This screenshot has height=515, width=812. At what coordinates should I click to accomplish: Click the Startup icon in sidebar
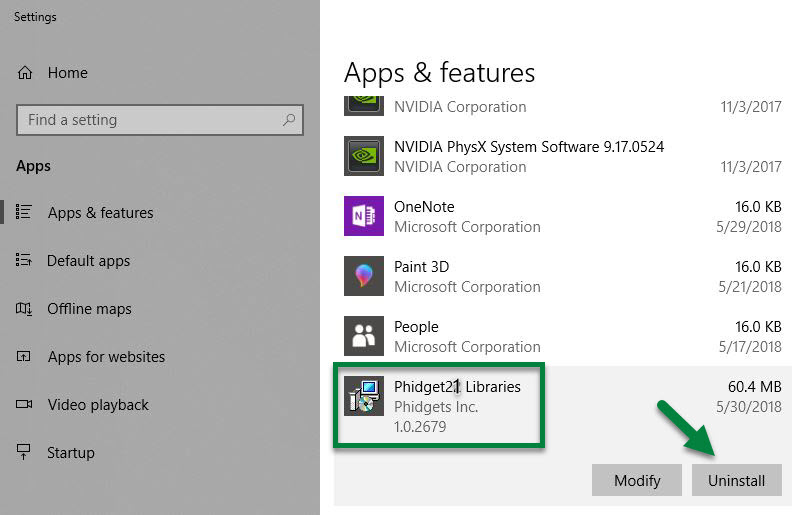click(24, 452)
